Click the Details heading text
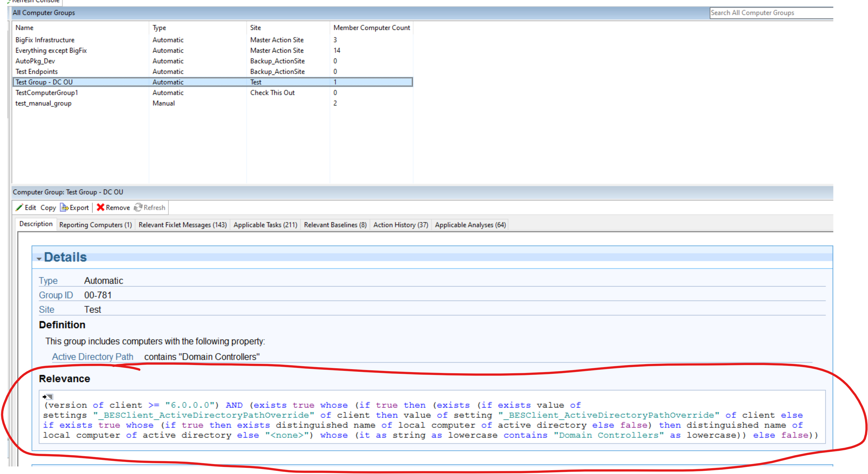Screen dimensions: 868x474 coord(65,257)
